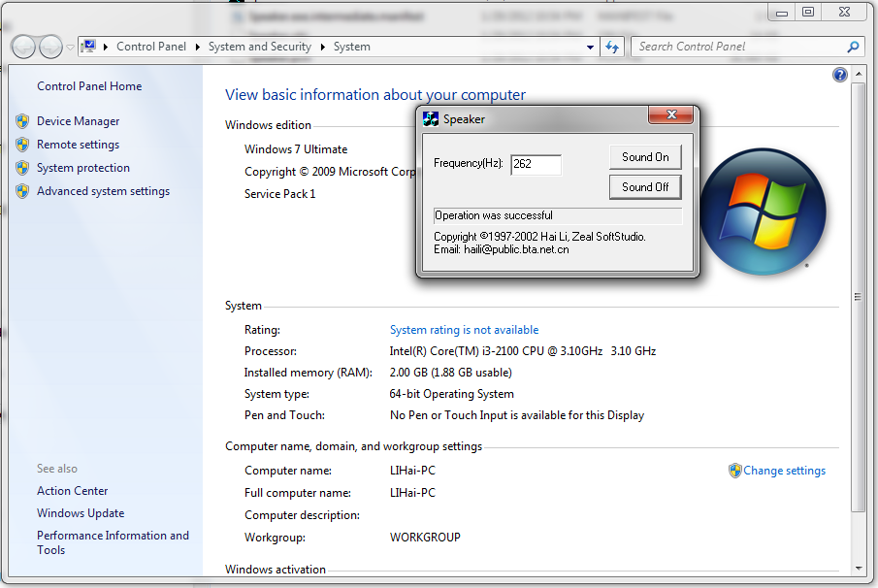The height and width of the screenshot is (588, 878).
Task: Click the Forward navigation arrow button
Action: pyautogui.click(x=51, y=47)
